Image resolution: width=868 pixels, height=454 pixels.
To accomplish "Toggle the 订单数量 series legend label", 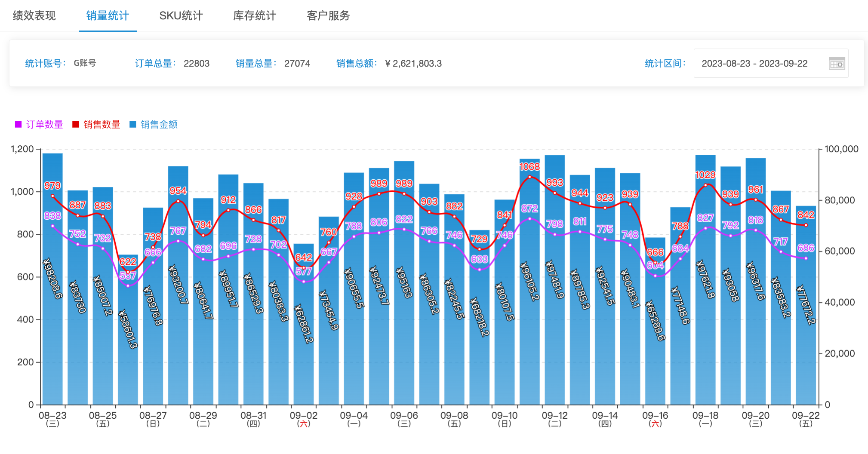I will 44,125.
